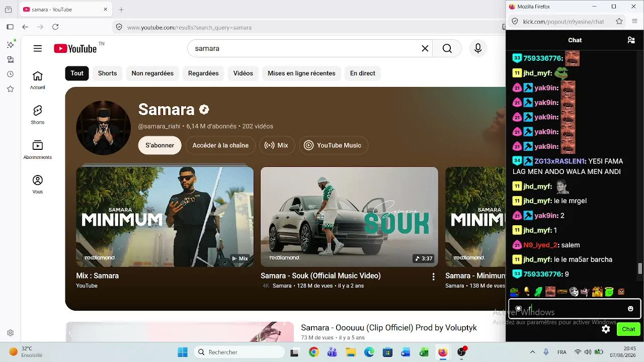
Task: Filter results by Regardées
Action: pyautogui.click(x=203, y=73)
